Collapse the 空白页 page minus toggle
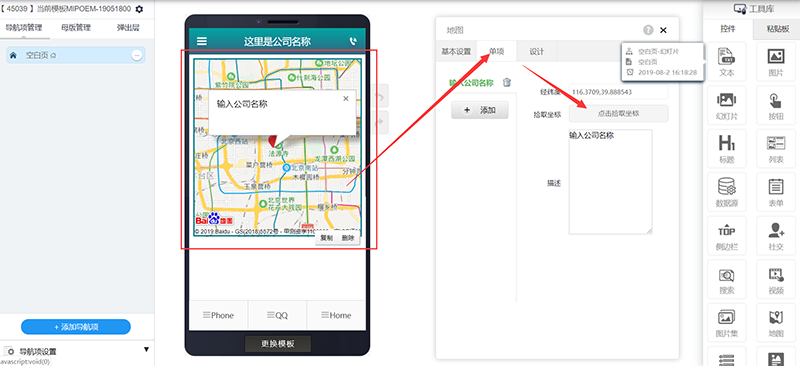800x366 pixels. tap(137, 55)
